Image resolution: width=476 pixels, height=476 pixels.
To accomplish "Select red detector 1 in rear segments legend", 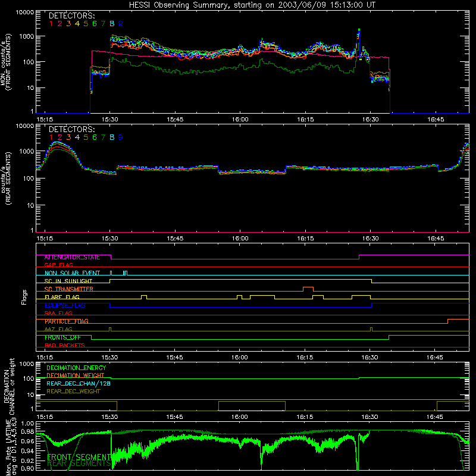I will pyautogui.click(x=51, y=137).
